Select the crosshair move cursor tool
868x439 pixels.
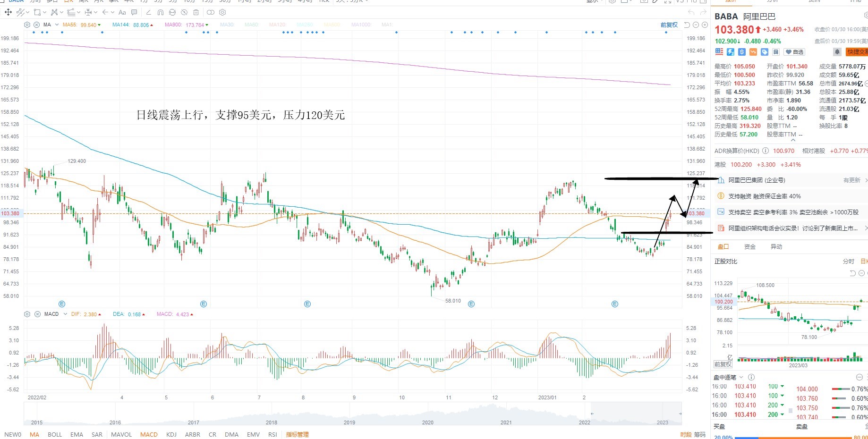pos(8,12)
